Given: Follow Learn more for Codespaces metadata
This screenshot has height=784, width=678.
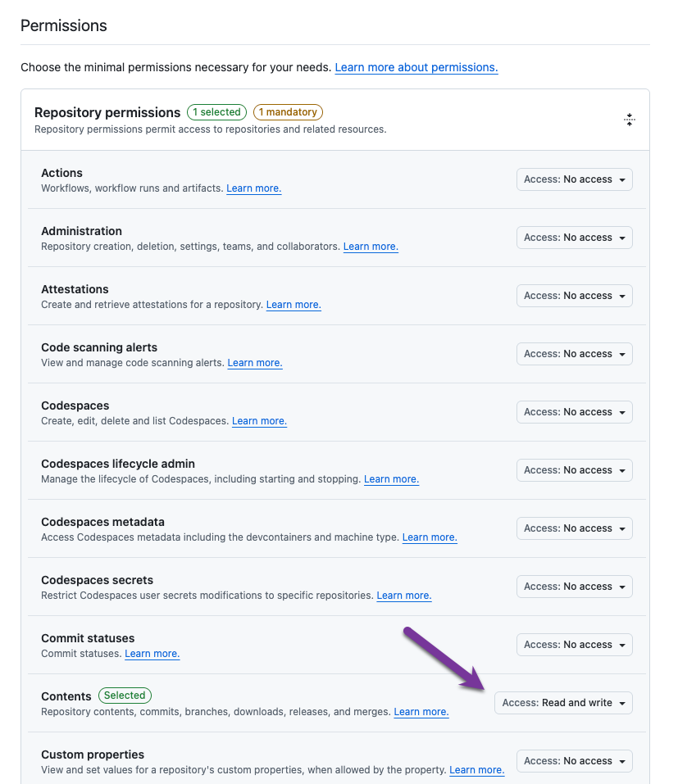Looking at the screenshot, I should tap(430, 537).
